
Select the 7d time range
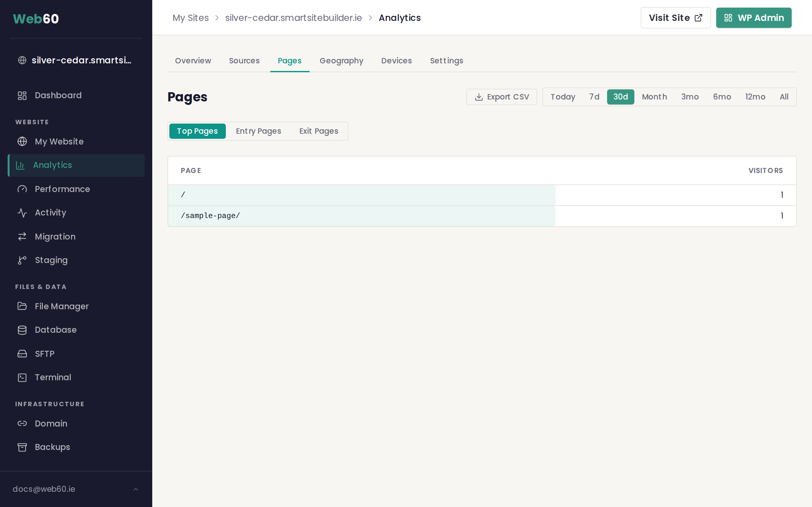(x=594, y=97)
